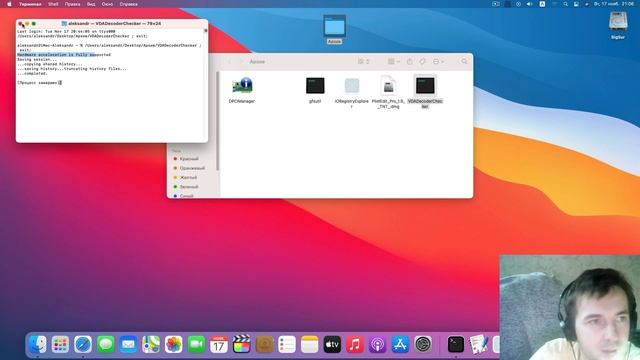Open Notes from the Dock

click(x=309, y=344)
